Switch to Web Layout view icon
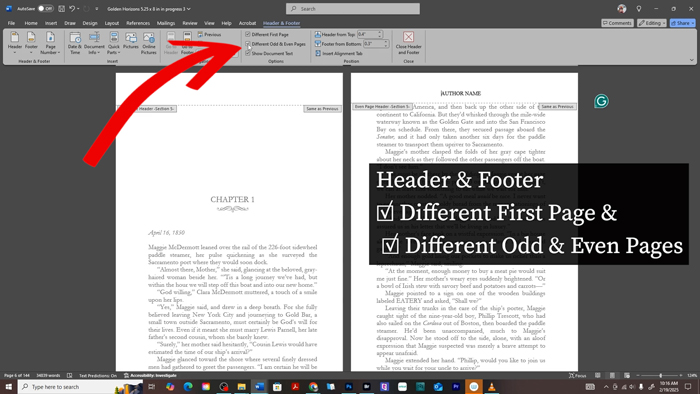Screen dimensions: 700x394 (627, 376)
